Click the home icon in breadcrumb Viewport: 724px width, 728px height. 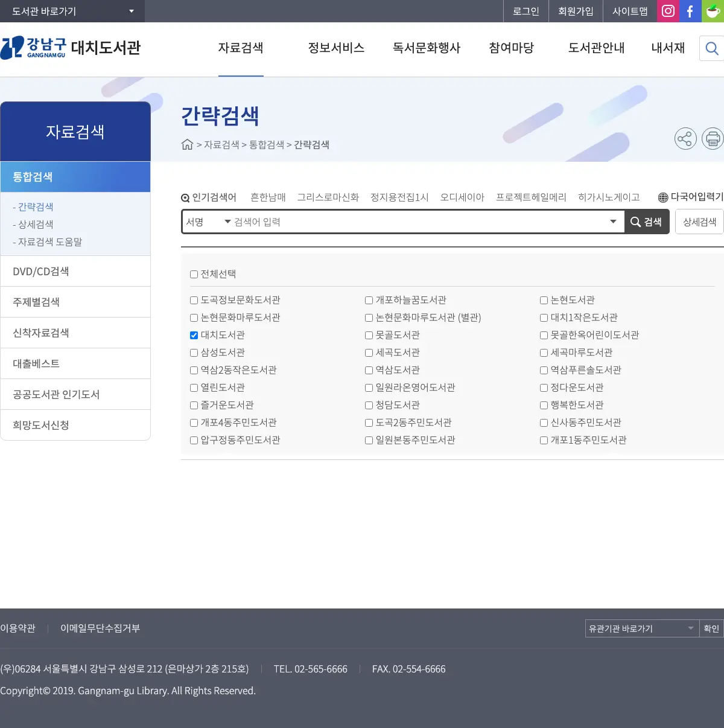pyautogui.click(x=187, y=144)
